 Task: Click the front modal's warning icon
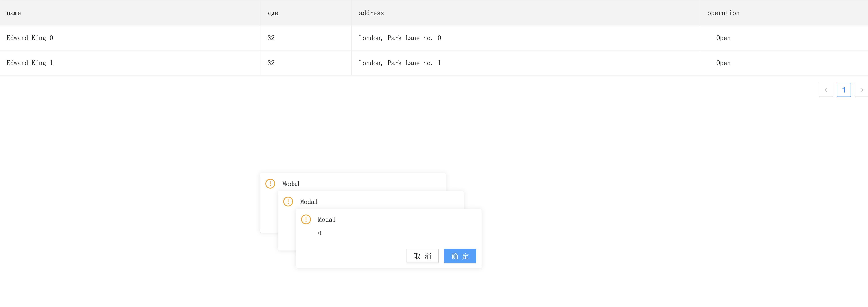(x=306, y=219)
